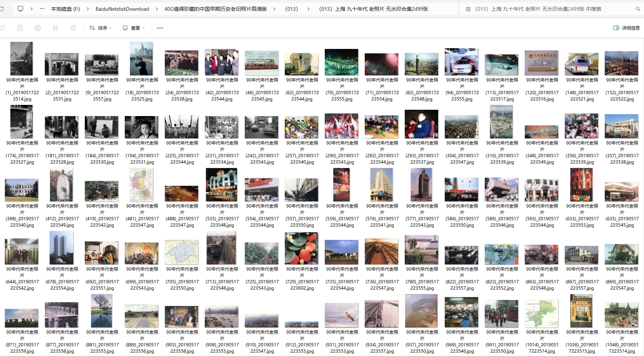
Task: Click the share icon in toolbar
Action: pos(56,28)
